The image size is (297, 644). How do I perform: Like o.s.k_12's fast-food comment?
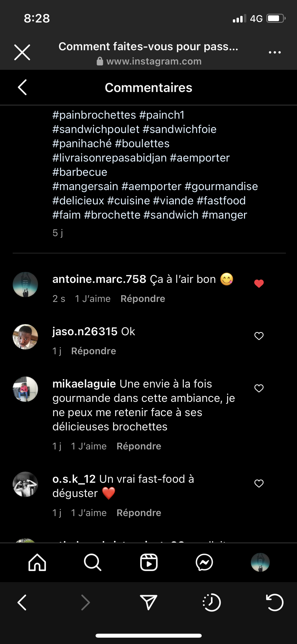[x=259, y=483]
